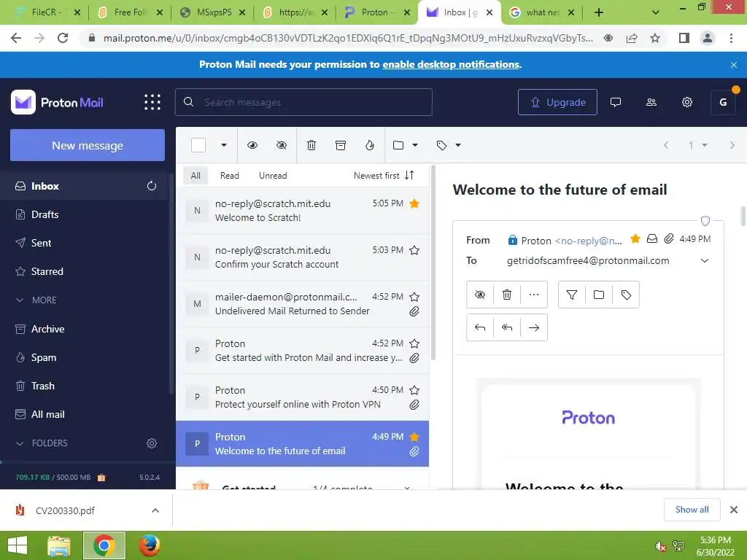Click the shield icon above message header
Image resolution: width=747 pixels, height=560 pixels.
[x=705, y=221]
